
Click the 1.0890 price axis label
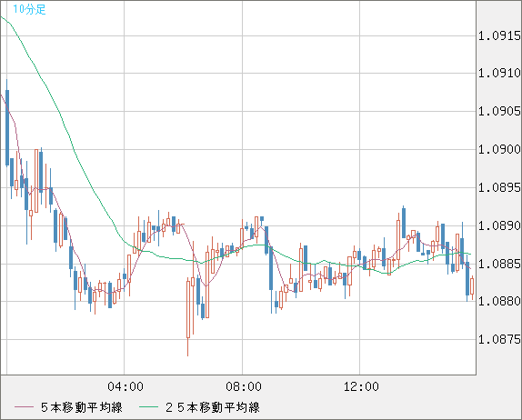click(x=499, y=226)
